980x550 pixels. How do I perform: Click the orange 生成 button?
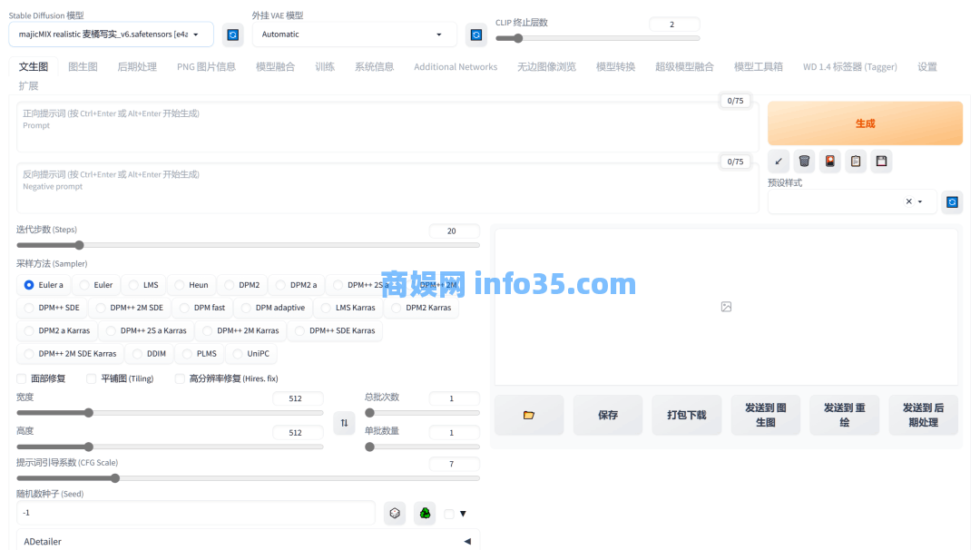point(865,123)
